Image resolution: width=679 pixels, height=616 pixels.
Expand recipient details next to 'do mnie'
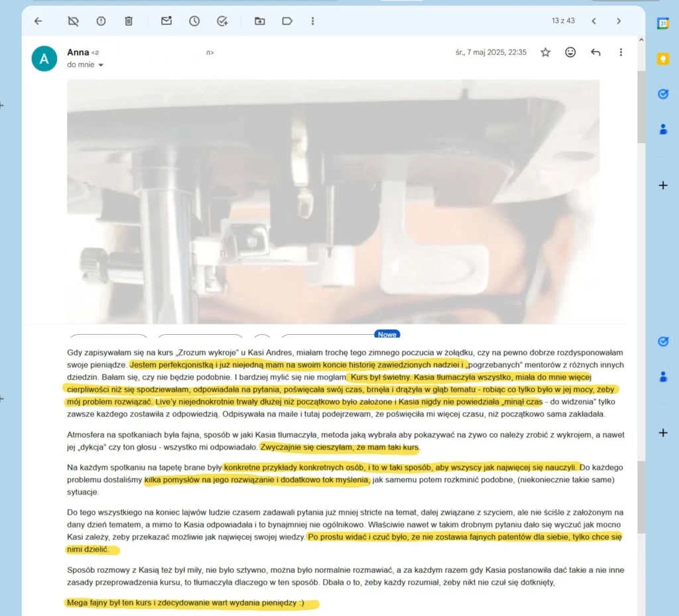(101, 65)
